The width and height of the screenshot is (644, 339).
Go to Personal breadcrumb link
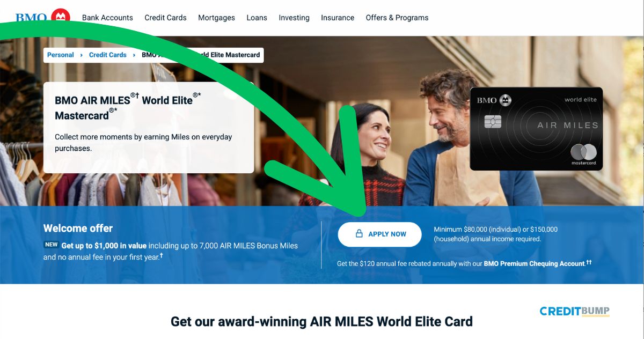(x=61, y=55)
